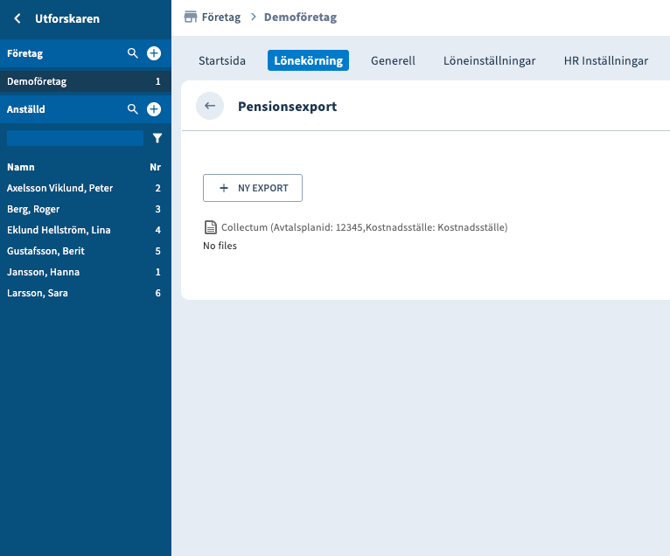
Task: Click the search icon in Anställd section
Action: point(132,109)
